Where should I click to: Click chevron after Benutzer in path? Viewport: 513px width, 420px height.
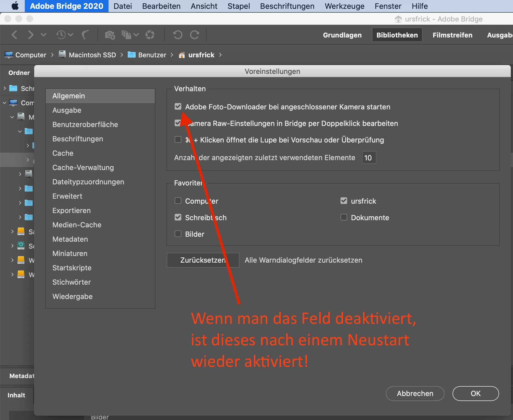point(172,55)
